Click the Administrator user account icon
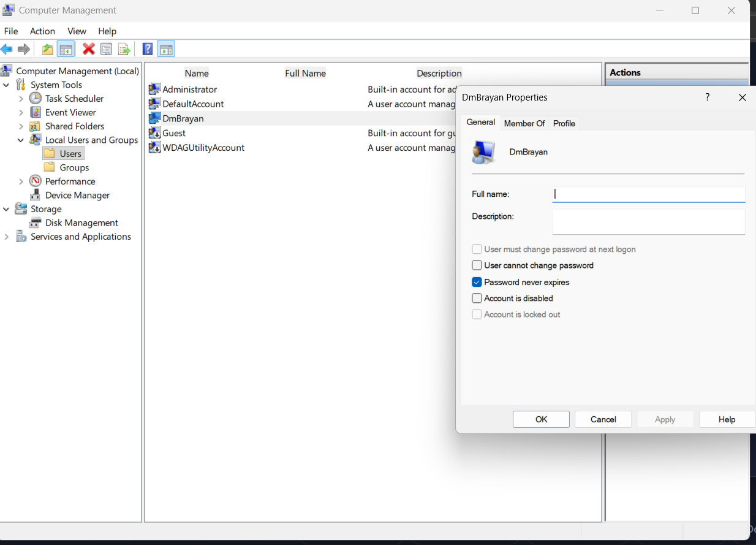 [154, 90]
